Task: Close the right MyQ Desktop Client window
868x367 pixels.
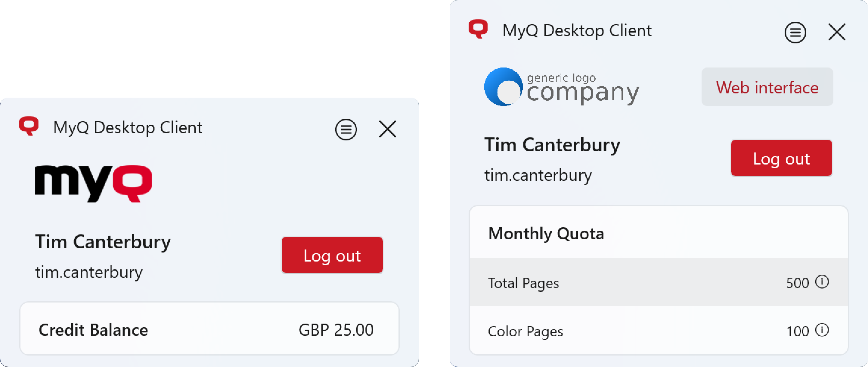Action: pyautogui.click(x=837, y=32)
